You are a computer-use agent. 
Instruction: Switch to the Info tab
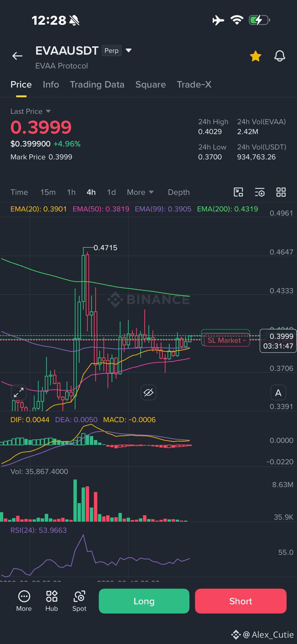51,85
